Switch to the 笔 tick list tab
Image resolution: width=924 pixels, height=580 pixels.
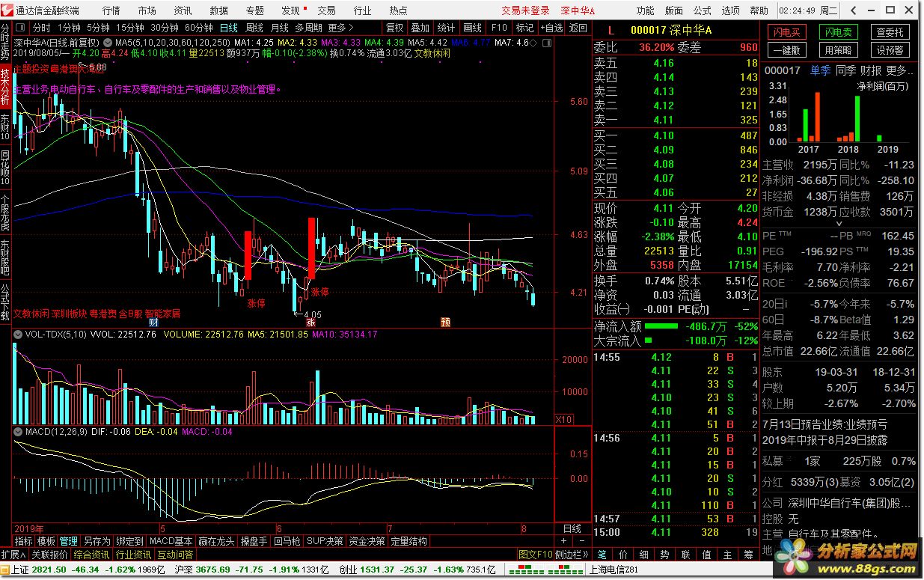pos(602,555)
